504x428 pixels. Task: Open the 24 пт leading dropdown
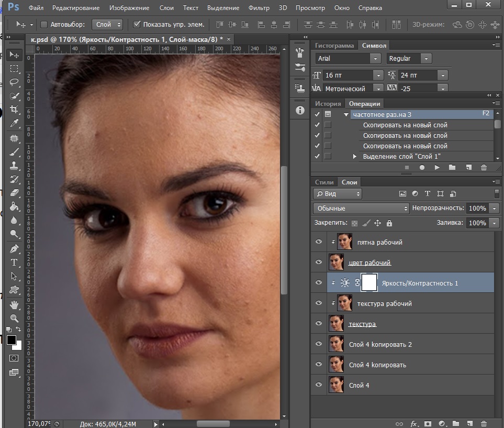tap(443, 75)
